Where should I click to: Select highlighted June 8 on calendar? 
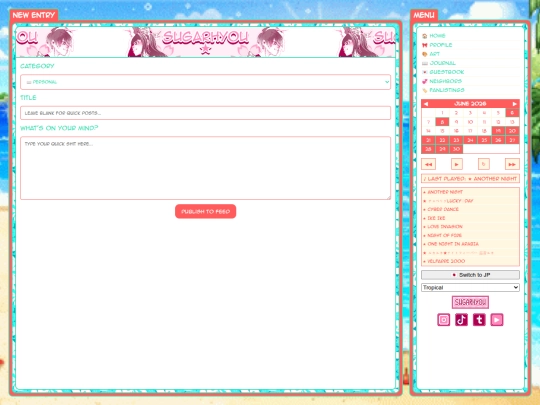[x=442, y=122]
